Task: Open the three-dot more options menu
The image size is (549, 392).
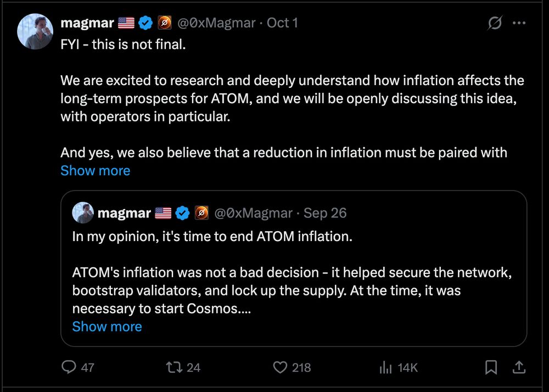Action: pyautogui.click(x=519, y=23)
